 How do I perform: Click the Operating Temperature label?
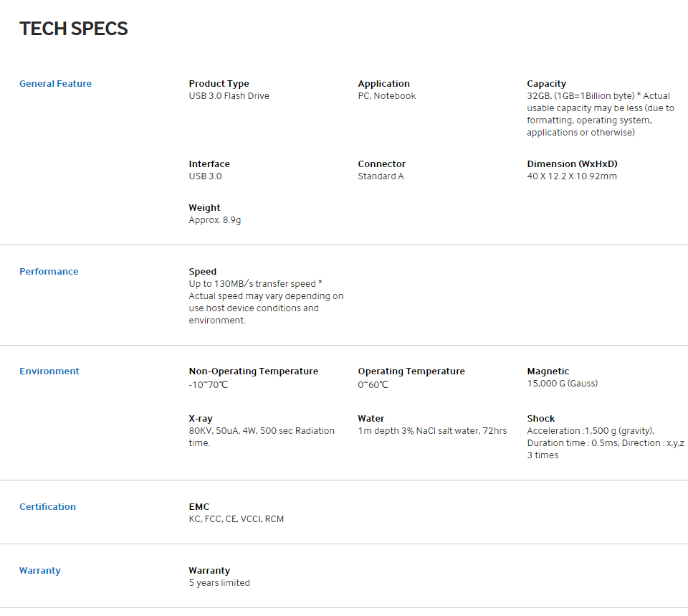point(411,371)
